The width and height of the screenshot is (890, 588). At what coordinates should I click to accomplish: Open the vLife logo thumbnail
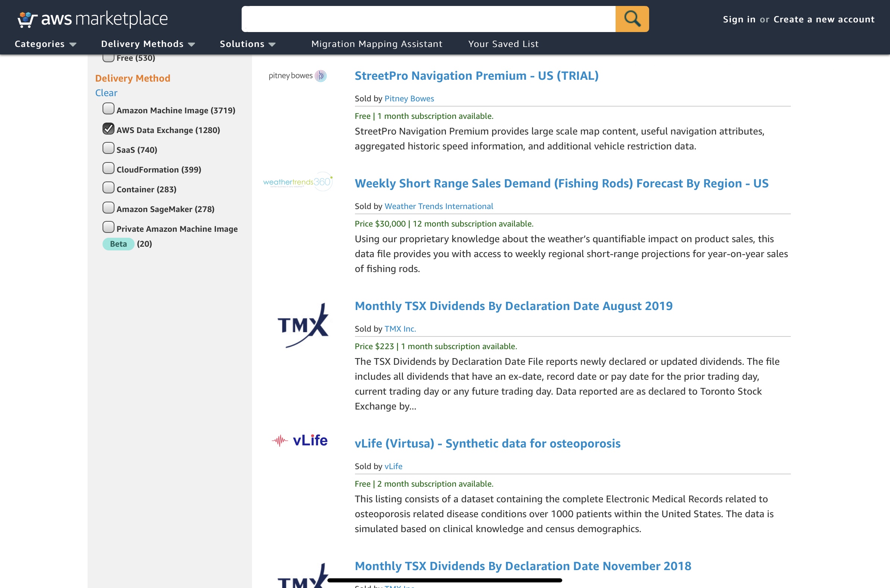[x=299, y=440]
